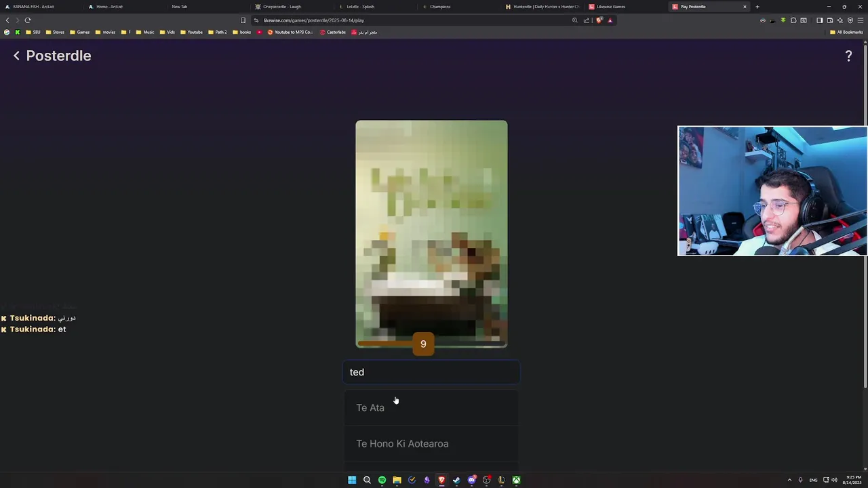Click the Brave Rewards triangle icon
This screenshot has height=488, width=868.
point(610,20)
